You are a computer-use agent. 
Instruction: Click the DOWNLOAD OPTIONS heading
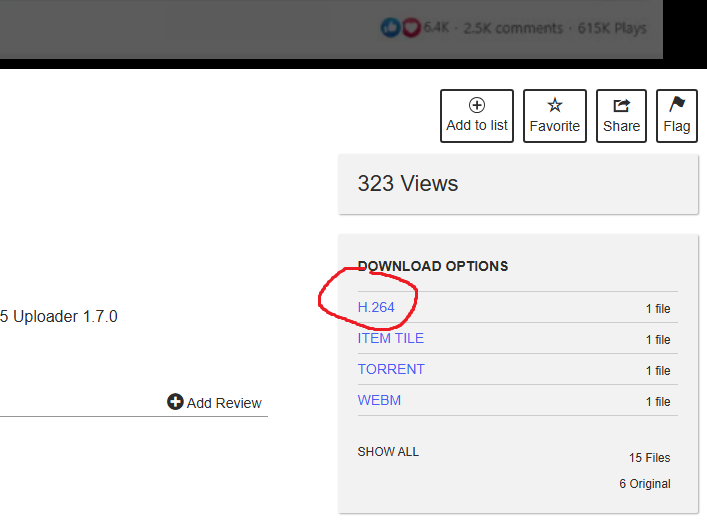tap(433, 266)
